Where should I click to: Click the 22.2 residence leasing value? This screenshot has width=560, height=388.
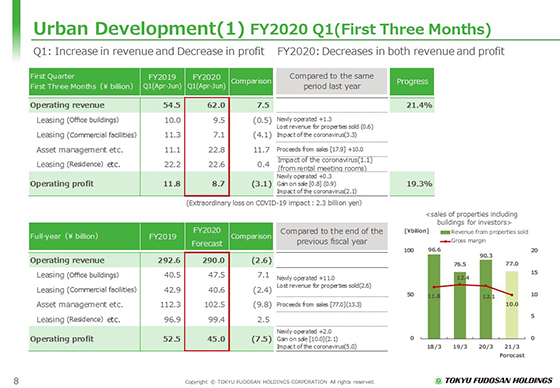point(172,164)
